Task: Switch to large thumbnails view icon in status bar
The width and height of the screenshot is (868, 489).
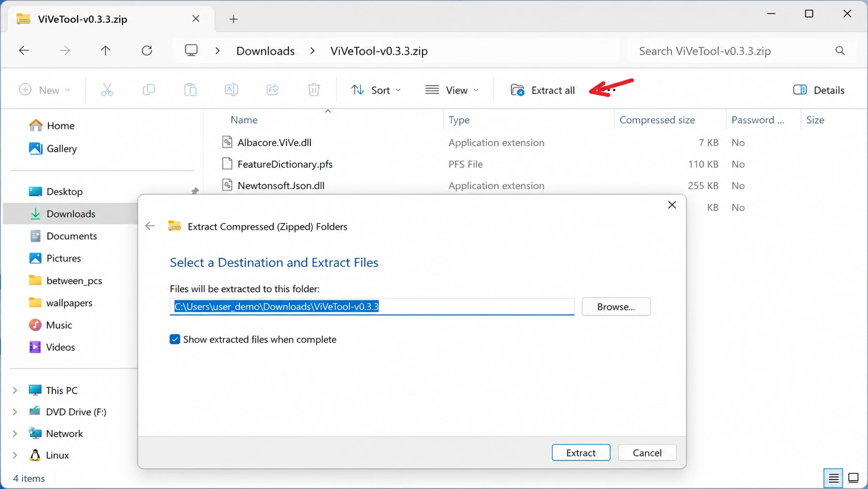Action: 853,478
